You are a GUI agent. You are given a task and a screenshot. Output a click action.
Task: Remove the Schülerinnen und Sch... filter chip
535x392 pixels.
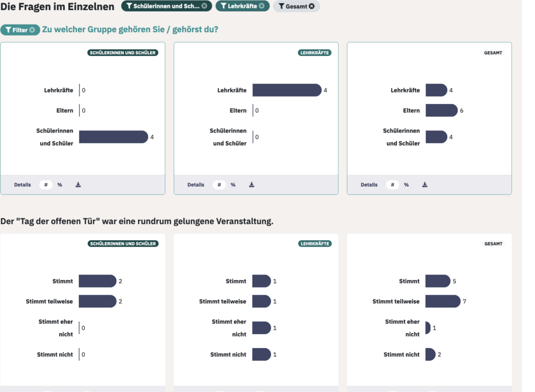pos(204,6)
